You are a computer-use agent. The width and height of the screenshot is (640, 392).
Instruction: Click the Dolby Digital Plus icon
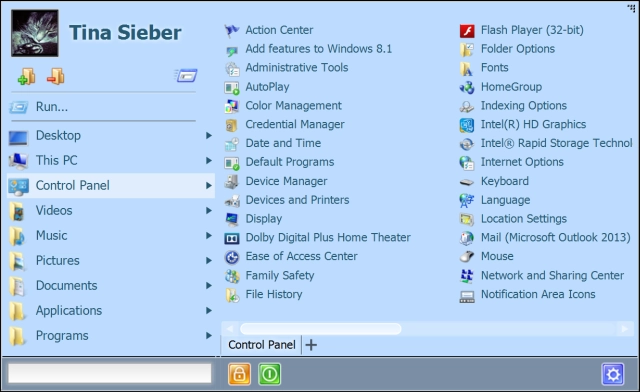[232, 238]
